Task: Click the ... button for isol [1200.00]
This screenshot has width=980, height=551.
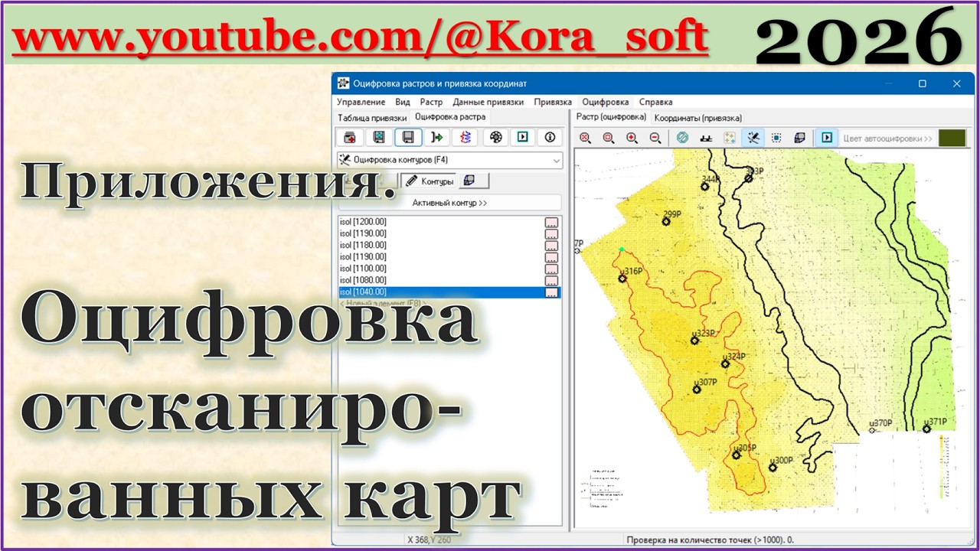Action: pyautogui.click(x=552, y=222)
